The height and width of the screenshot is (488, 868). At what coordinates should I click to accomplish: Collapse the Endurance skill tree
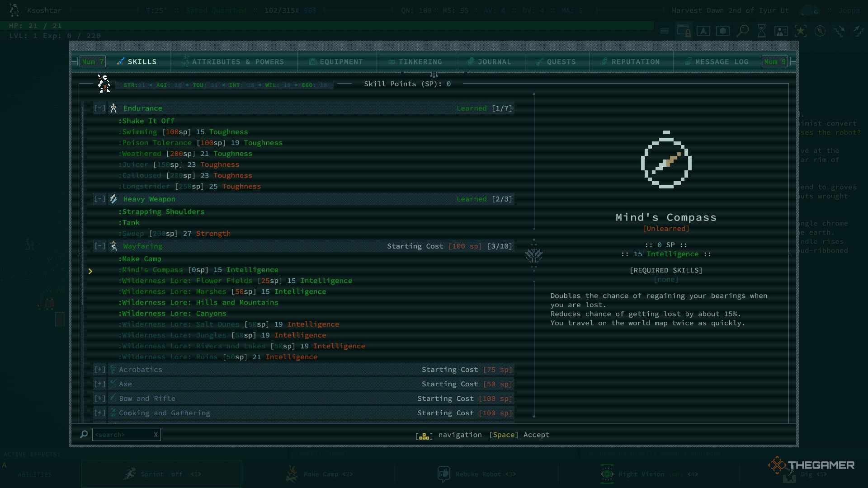(x=99, y=108)
